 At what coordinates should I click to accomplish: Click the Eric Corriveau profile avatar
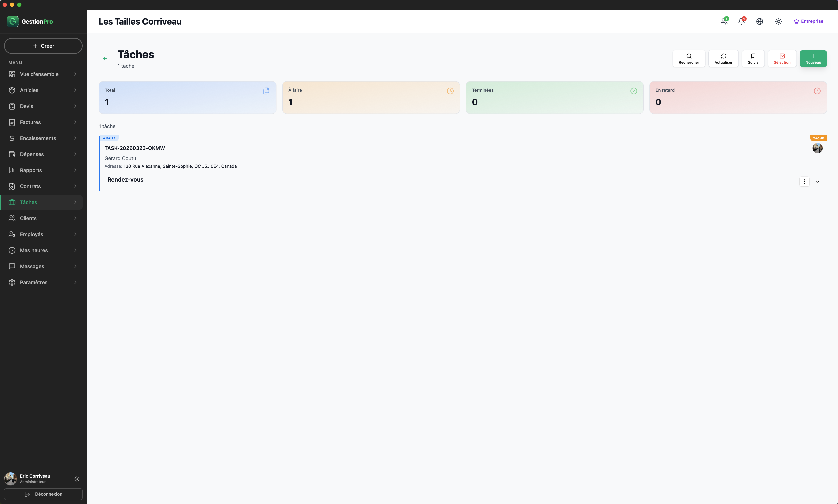(x=11, y=479)
